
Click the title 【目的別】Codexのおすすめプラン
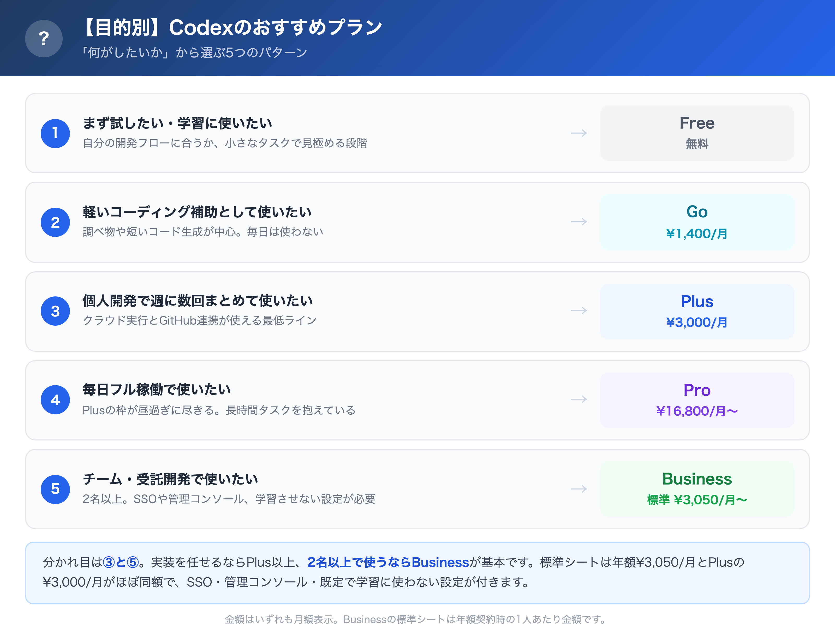[231, 28]
